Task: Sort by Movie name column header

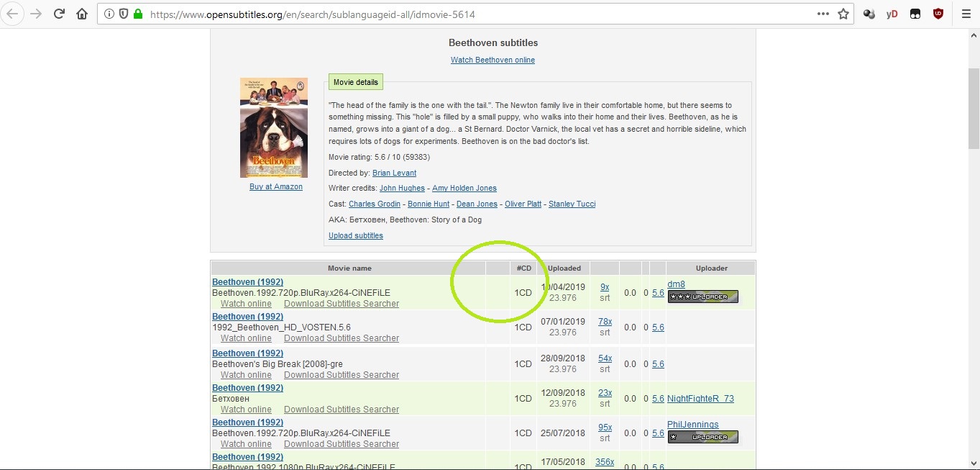Action: tap(349, 268)
